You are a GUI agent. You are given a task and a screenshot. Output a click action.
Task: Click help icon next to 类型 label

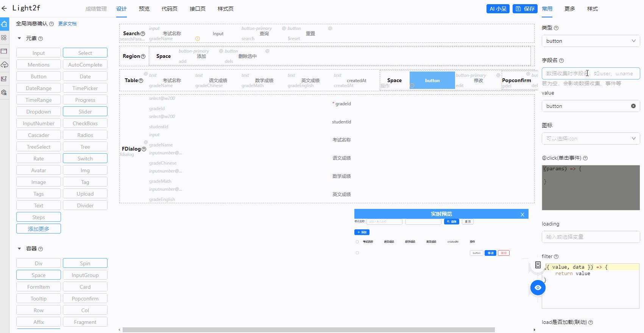(556, 28)
